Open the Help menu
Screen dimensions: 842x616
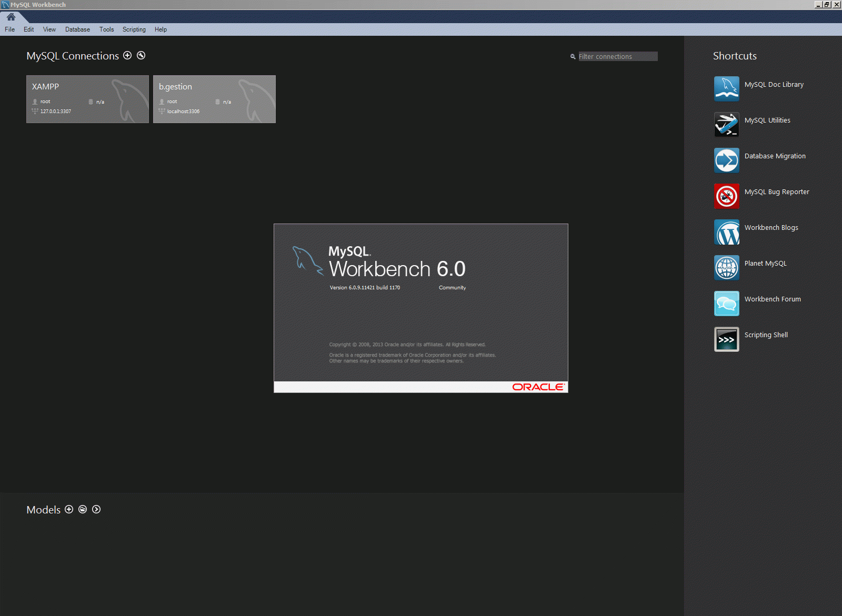click(161, 29)
